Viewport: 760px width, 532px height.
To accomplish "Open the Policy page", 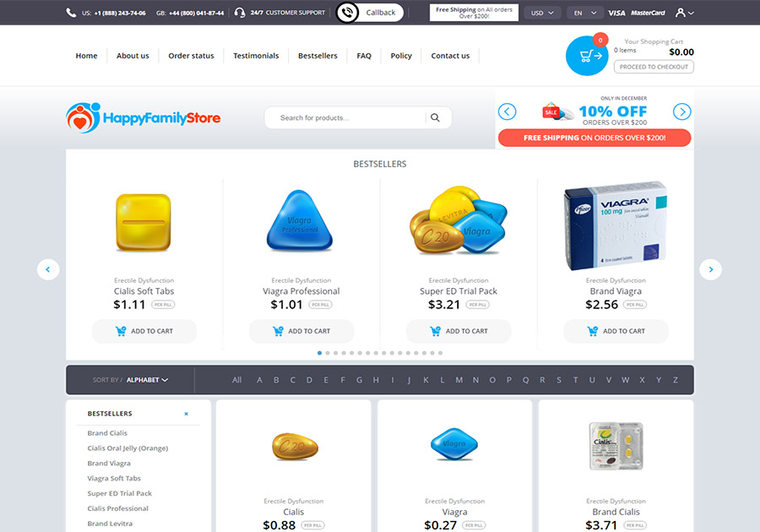I will point(401,56).
